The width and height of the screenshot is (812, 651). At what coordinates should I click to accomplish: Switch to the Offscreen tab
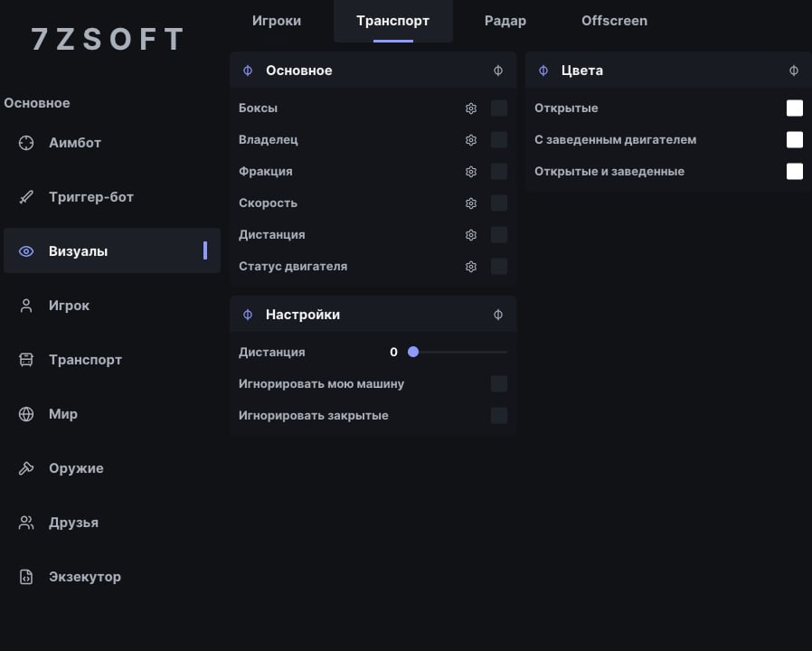tap(614, 21)
